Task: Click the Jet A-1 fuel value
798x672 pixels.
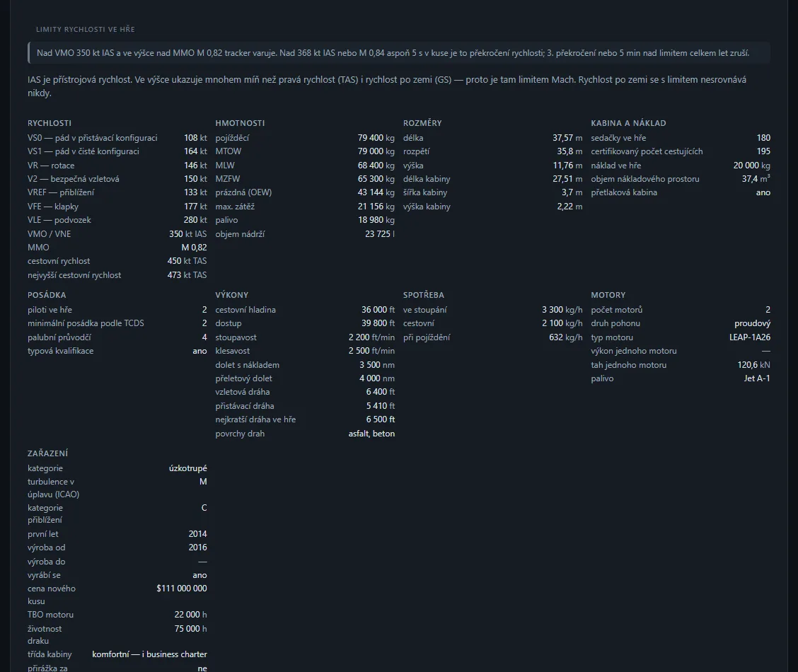Action: (757, 378)
